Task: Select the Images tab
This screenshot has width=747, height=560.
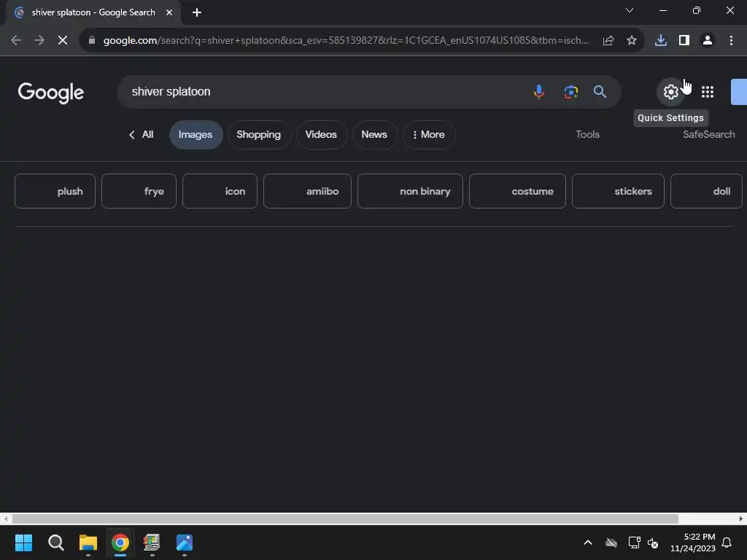Action: [196, 135]
